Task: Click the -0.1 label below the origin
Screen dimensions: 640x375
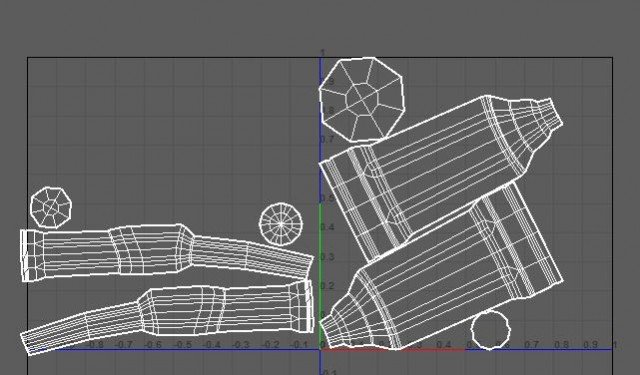Action: [x=329, y=372]
